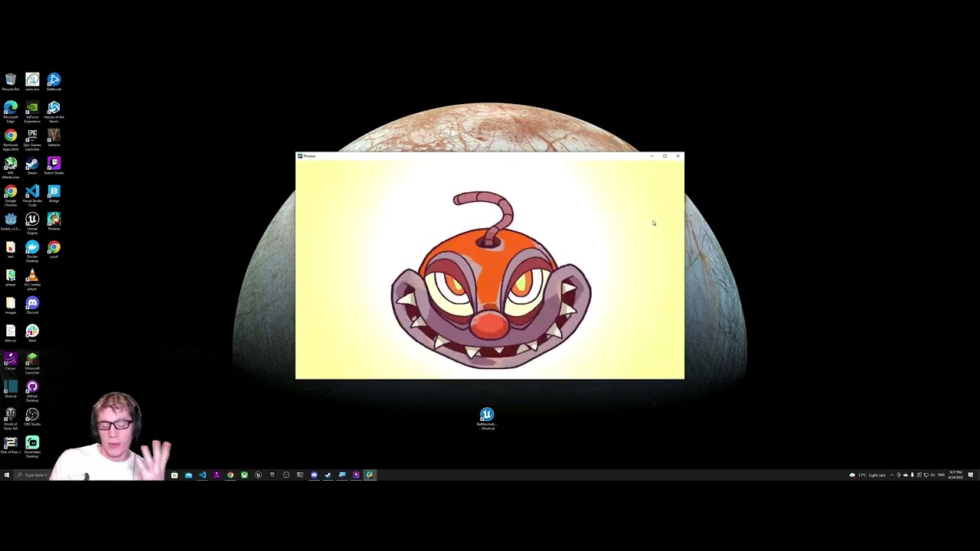Select the Steam desktop shortcut
This screenshot has width=980, height=551.
click(32, 166)
